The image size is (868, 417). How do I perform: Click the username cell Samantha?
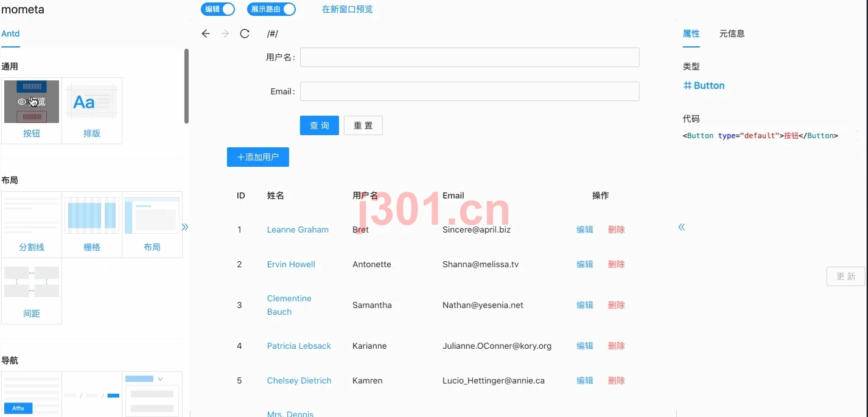(372, 305)
